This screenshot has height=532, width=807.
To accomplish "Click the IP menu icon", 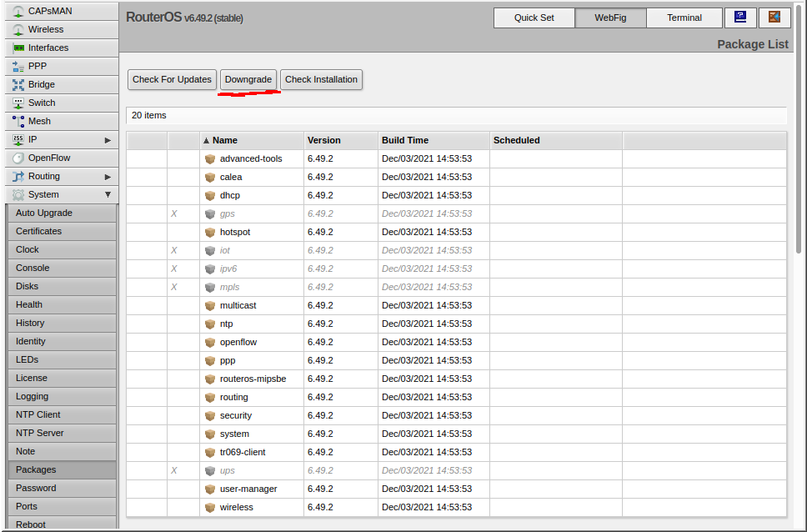I will (x=18, y=139).
